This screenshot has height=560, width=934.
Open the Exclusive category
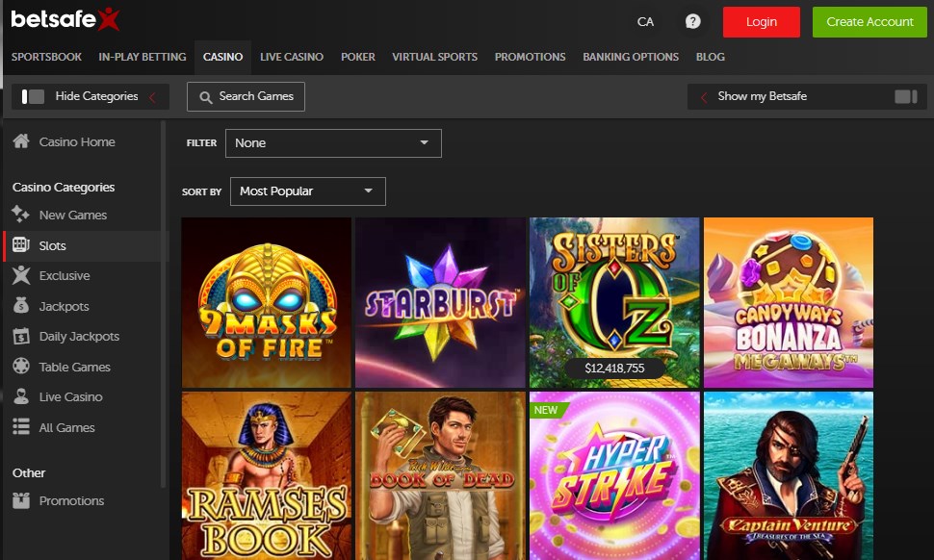65,275
